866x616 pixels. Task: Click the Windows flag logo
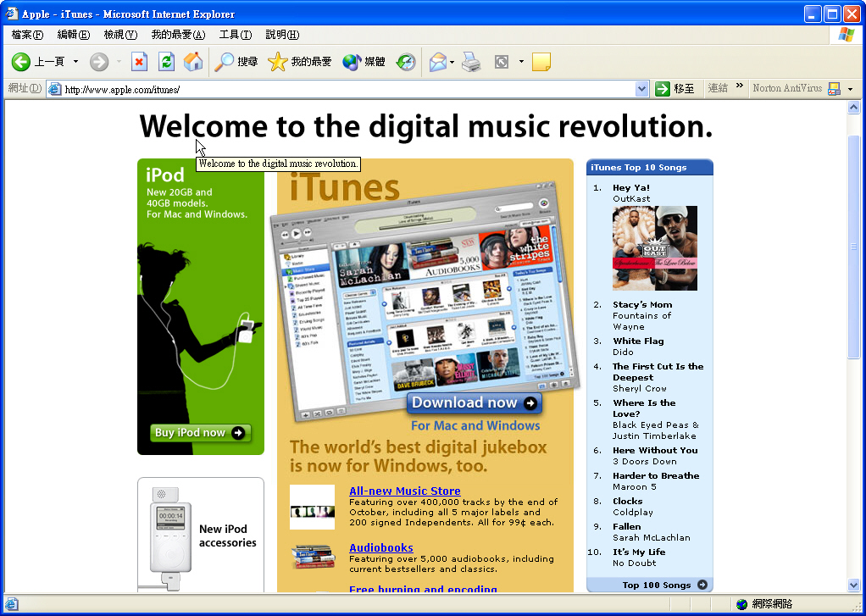point(847,34)
